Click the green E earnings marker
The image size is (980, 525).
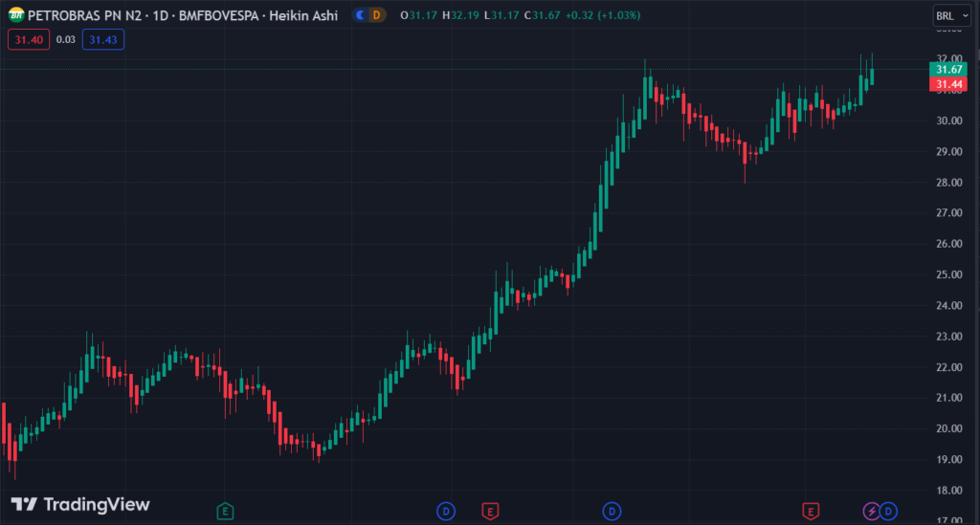tap(225, 512)
